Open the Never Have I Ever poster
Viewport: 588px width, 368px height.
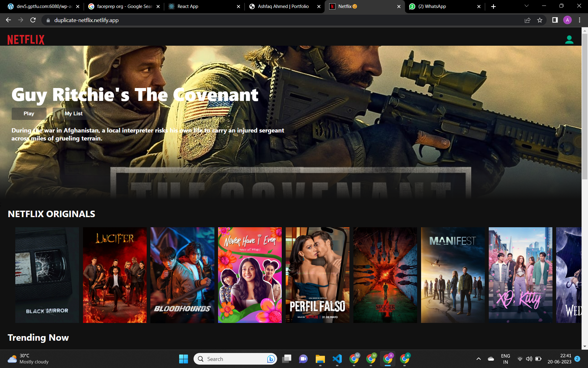(250, 275)
